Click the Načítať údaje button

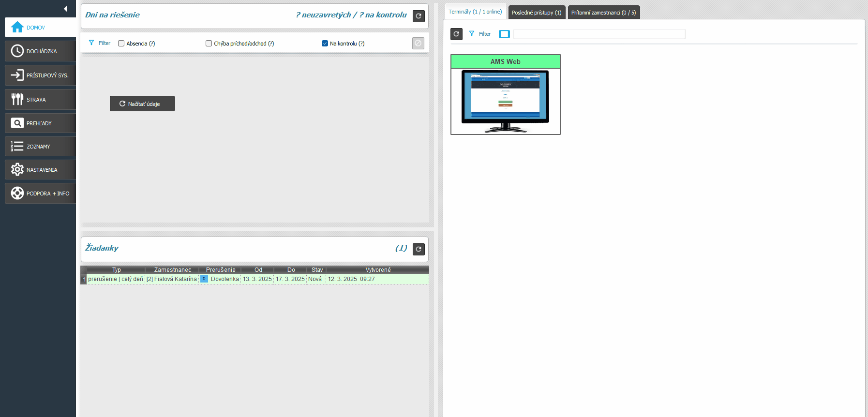pos(142,104)
